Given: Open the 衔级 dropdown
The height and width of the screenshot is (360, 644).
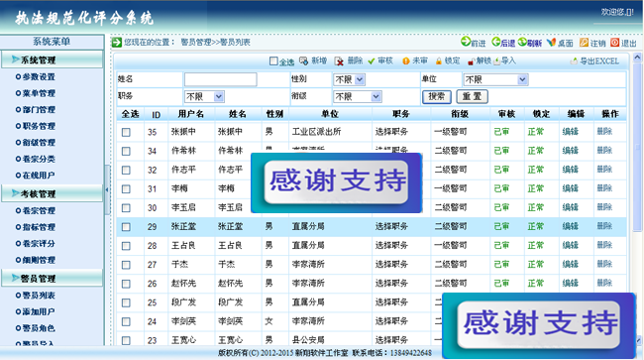Looking at the screenshot, I should point(357,96).
